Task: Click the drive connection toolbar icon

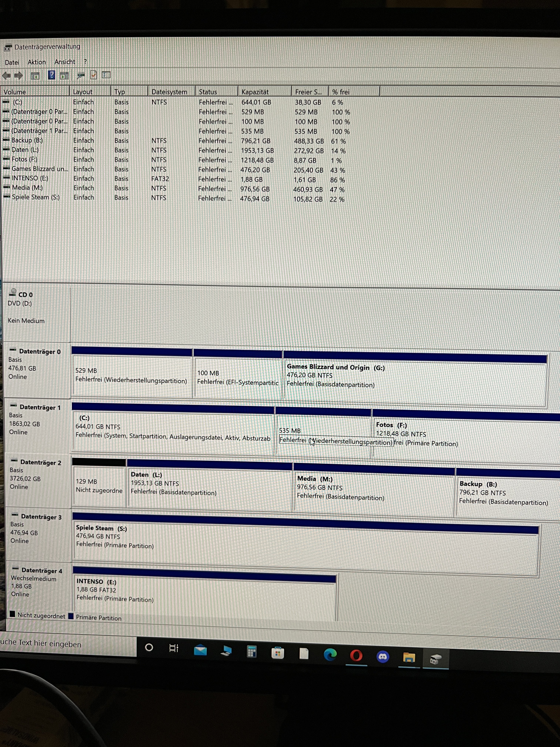Action: click(x=80, y=75)
